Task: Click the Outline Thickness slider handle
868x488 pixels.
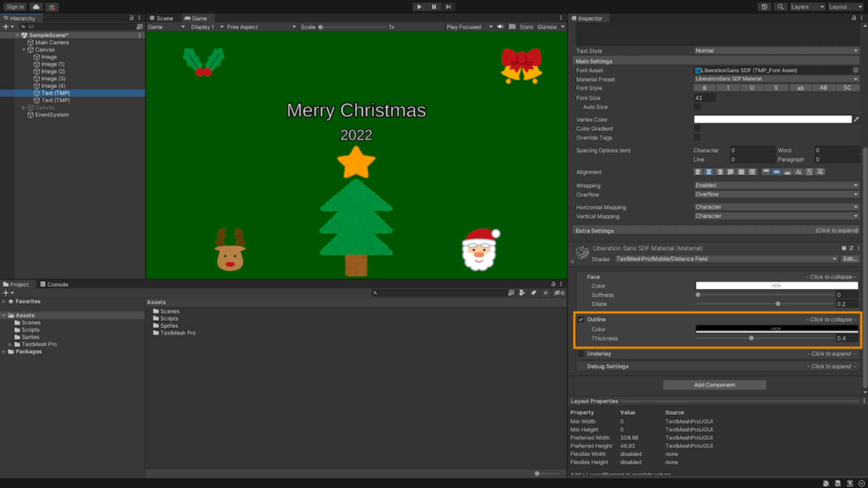Action: point(751,338)
